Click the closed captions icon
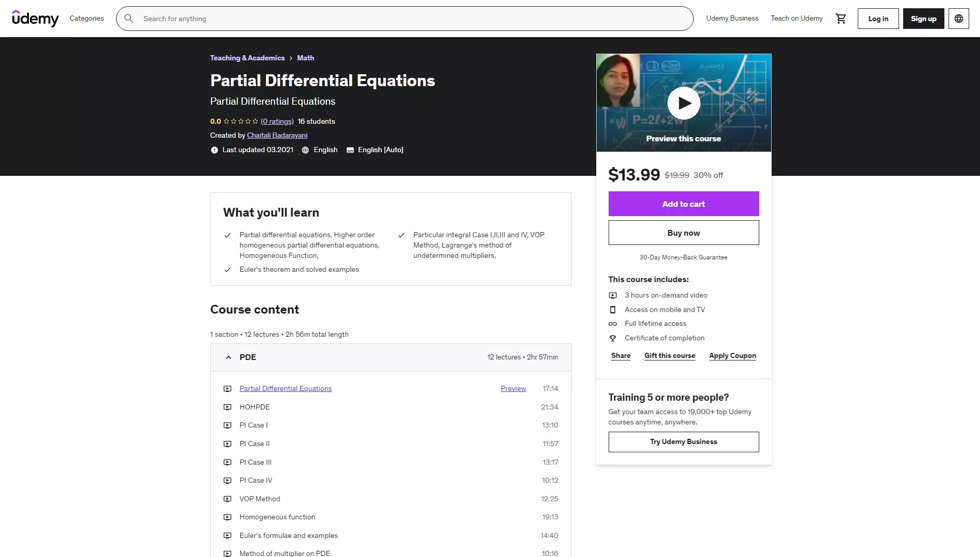980x557 pixels. pyautogui.click(x=350, y=150)
